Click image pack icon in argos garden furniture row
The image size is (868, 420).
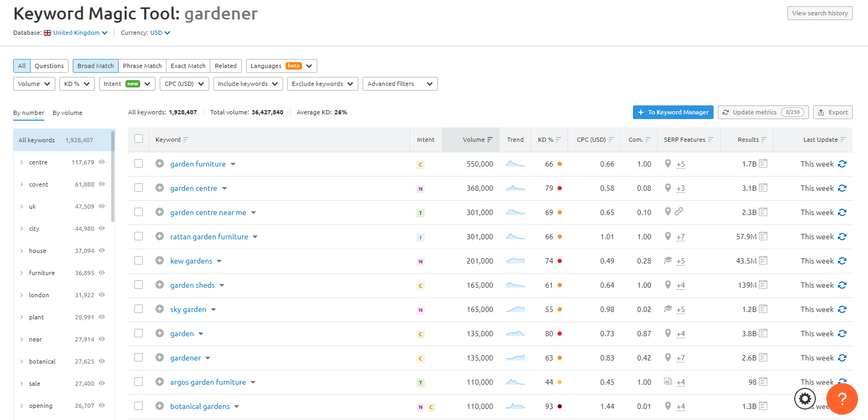(668, 382)
